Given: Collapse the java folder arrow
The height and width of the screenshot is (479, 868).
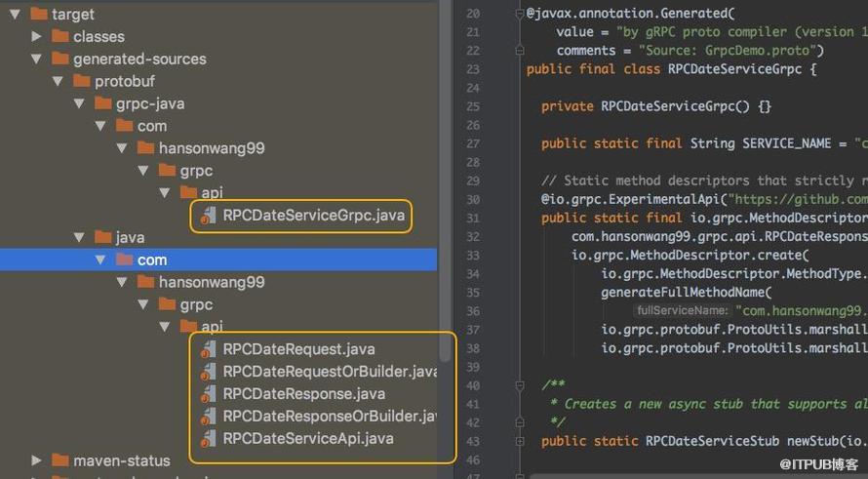Looking at the screenshot, I should (79, 238).
